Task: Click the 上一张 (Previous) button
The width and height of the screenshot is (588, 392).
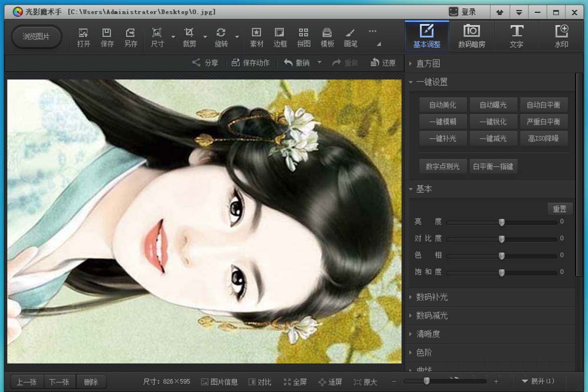Action: tap(26, 382)
